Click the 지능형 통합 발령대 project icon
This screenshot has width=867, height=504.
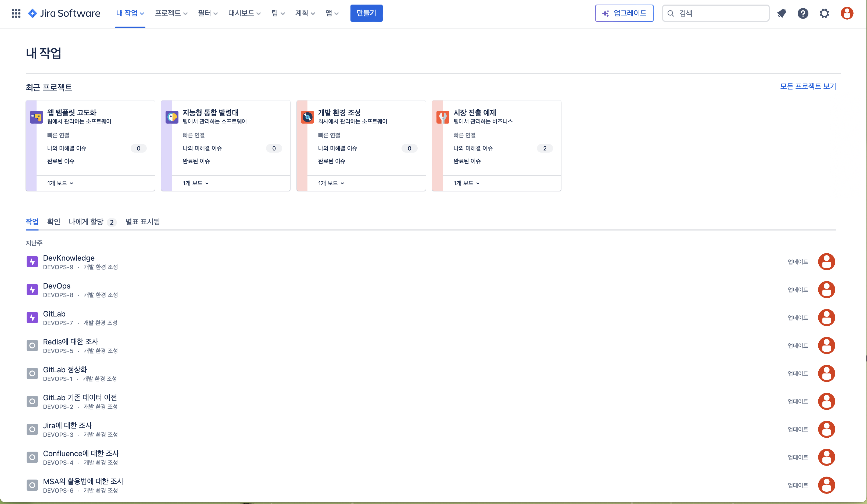[172, 117]
